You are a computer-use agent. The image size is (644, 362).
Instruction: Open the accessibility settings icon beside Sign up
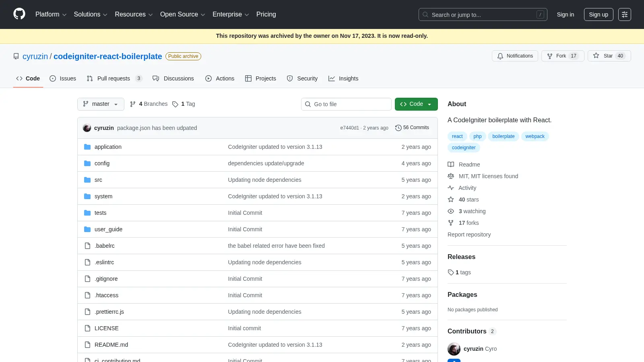coord(625,14)
